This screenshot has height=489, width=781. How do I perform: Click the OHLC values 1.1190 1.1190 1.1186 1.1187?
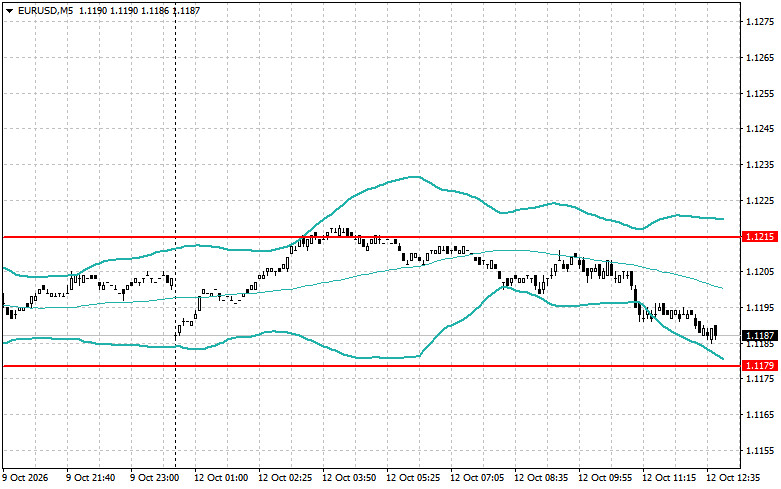139,10
